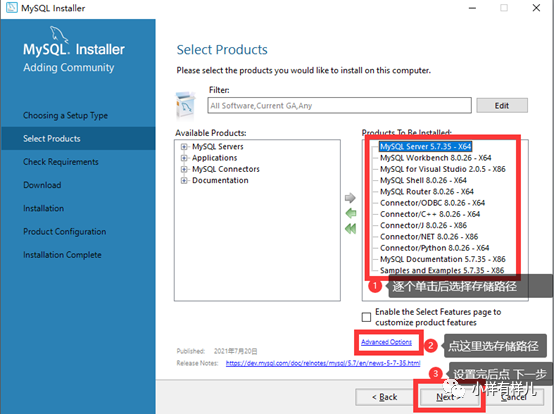The height and width of the screenshot is (414, 554).
Task: Expand the MySQL Connectors tree node
Action: click(x=184, y=169)
